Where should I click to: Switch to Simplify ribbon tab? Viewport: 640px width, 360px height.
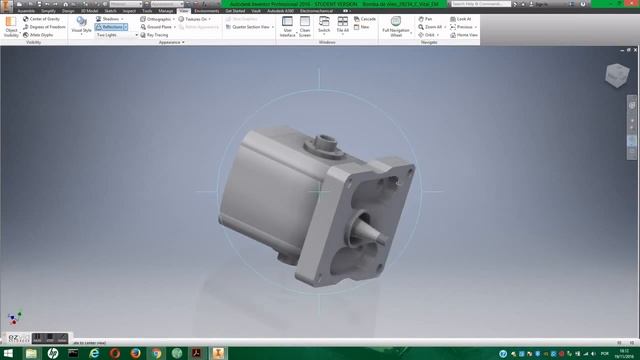click(48, 11)
